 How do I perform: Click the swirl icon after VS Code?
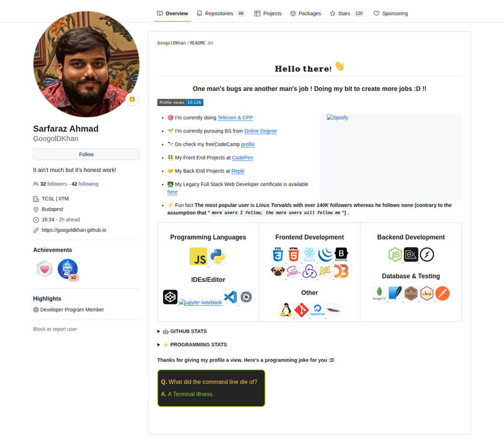[x=246, y=297]
